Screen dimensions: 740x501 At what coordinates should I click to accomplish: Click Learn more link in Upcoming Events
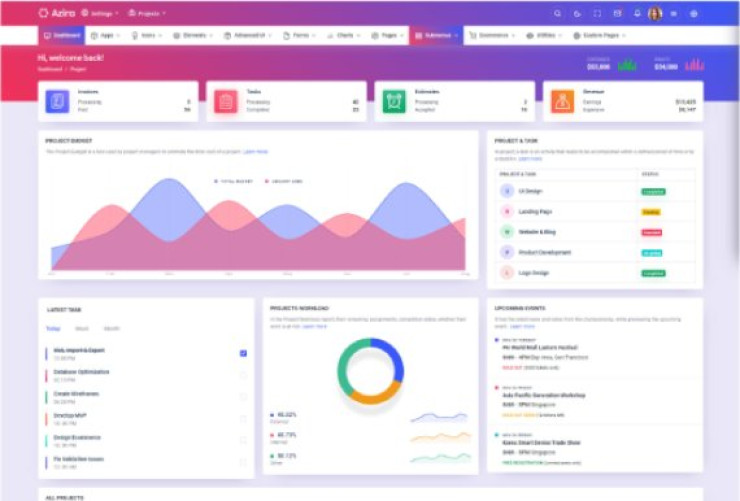coord(522,326)
